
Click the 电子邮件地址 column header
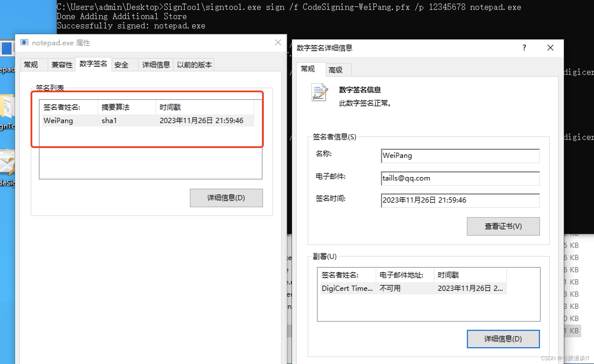pos(405,275)
